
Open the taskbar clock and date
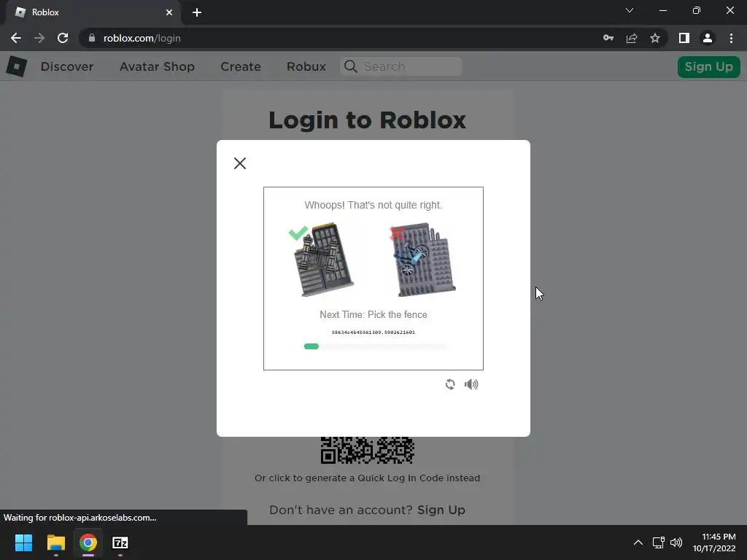click(x=714, y=542)
